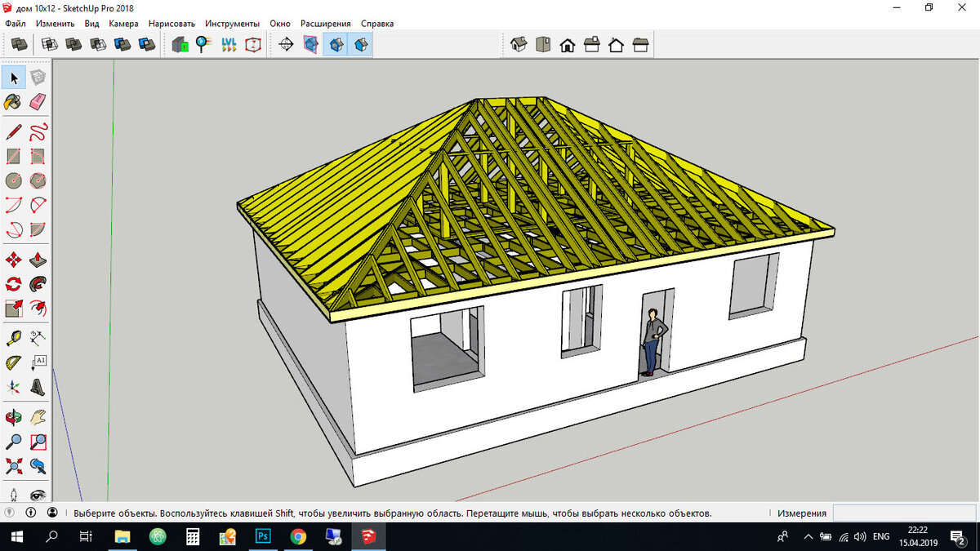Switch to Top view
Image resolution: width=980 pixels, height=551 pixels.
coord(542,44)
